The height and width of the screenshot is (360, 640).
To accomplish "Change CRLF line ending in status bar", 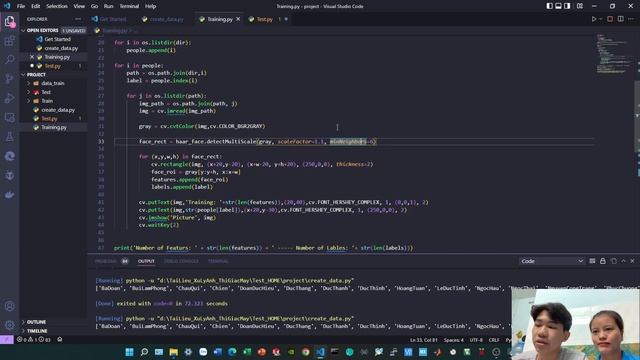I will [x=494, y=340].
